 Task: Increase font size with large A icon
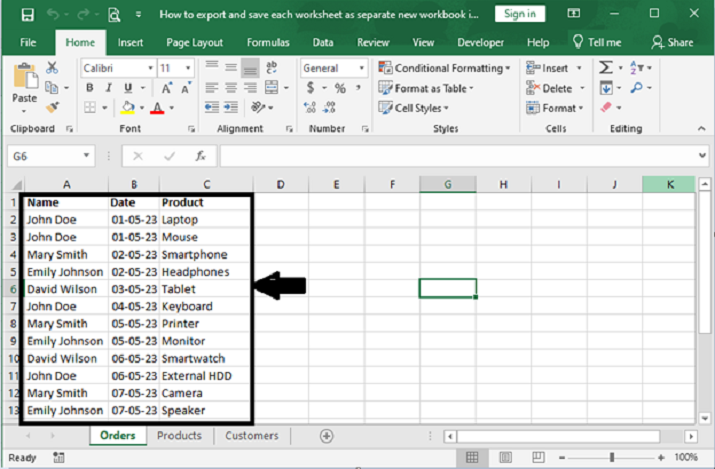pos(167,88)
